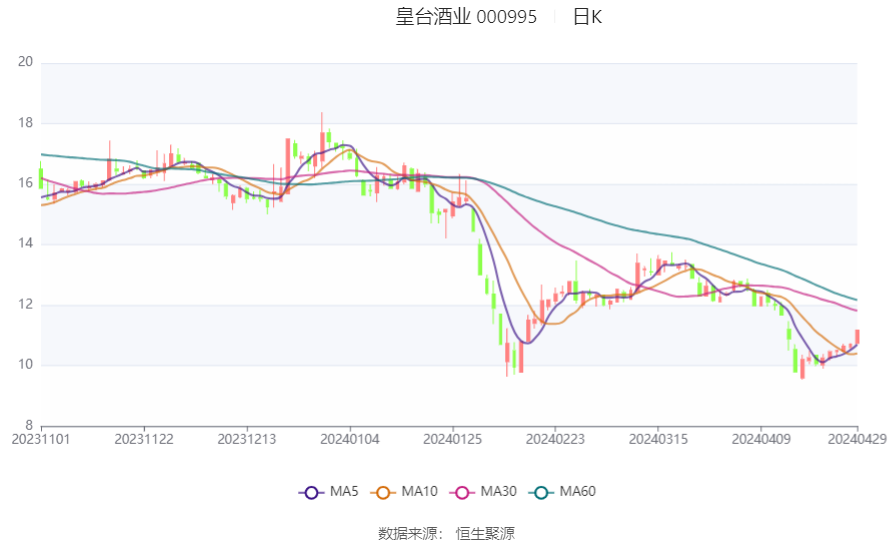This screenshot has width=893, height=542.
Task: Click the x-axis date label 20231213
Action: 247,440
